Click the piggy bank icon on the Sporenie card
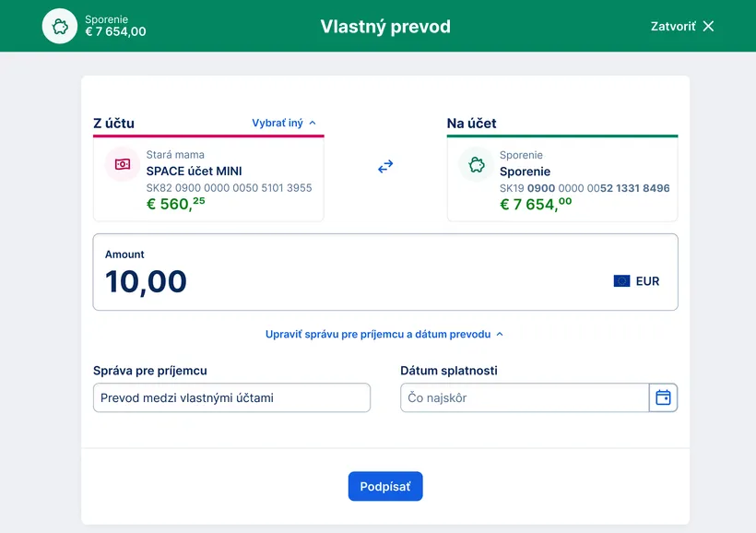The width and height of the screenshot is (756, 533). pos(475,166)
